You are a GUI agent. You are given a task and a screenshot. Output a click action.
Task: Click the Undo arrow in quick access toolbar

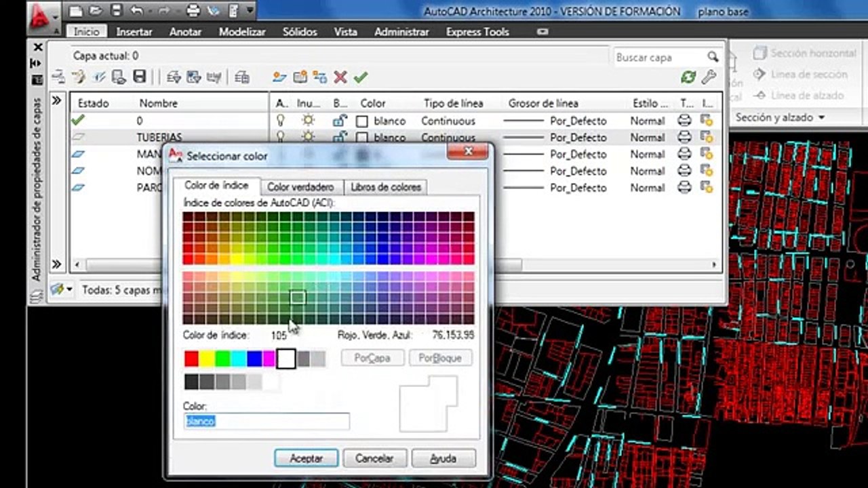point(137,11)
